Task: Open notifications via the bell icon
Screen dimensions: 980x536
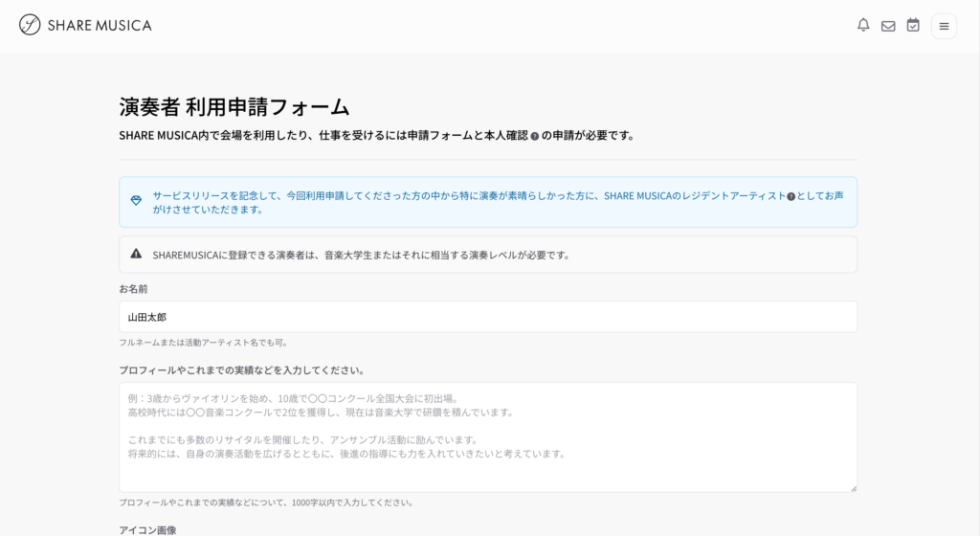Action: (863, 26)
